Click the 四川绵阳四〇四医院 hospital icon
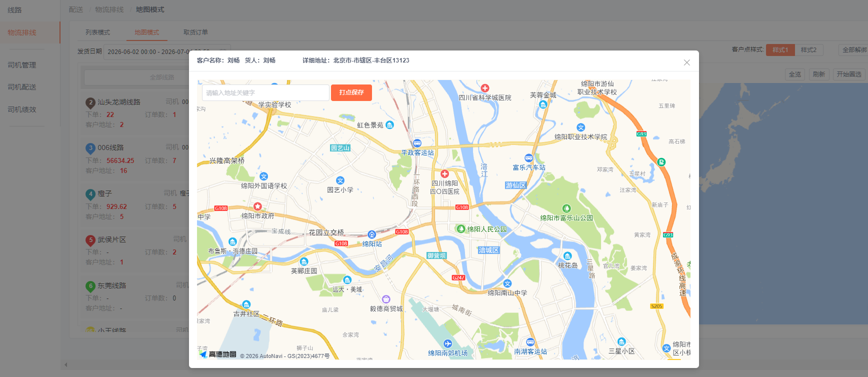This screenshot has width=868, height=377. tap(444, 174)
